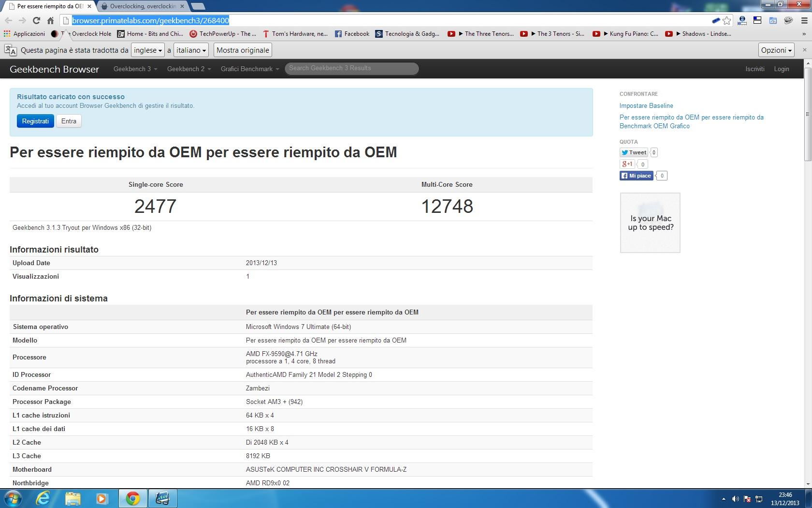Expand the Geekbench 2 menu
This screenshot has width=812, height=508.
(189, 69)
